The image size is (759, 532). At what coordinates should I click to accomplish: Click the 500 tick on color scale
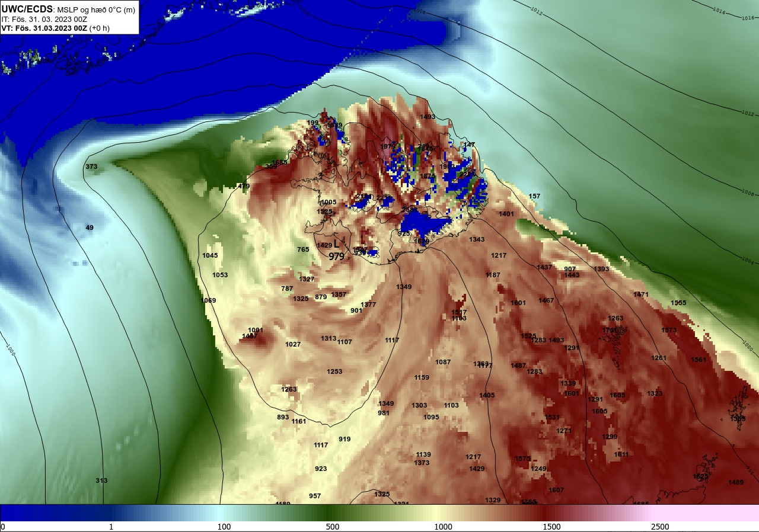333,527
